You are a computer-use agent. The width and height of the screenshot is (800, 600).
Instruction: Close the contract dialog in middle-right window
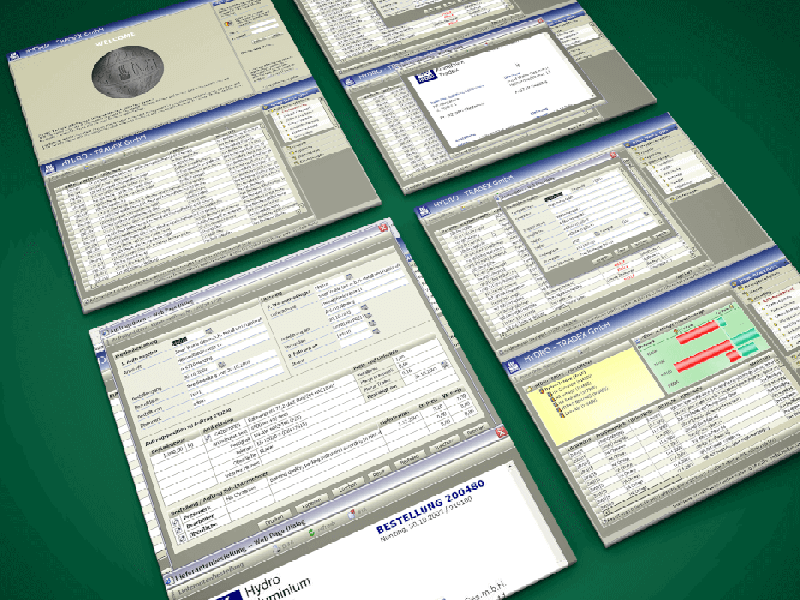[x=613, y=155]
